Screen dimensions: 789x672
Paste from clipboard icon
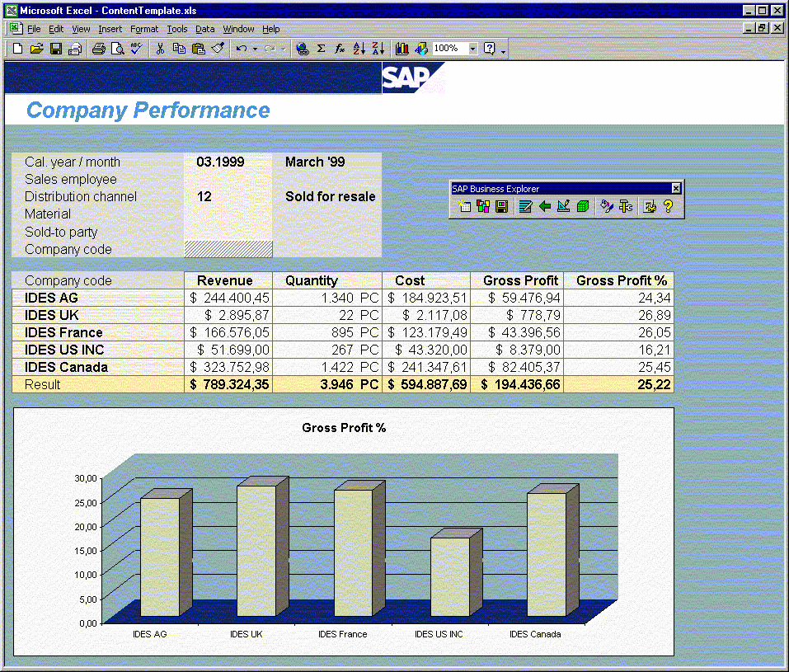(199, 49)
